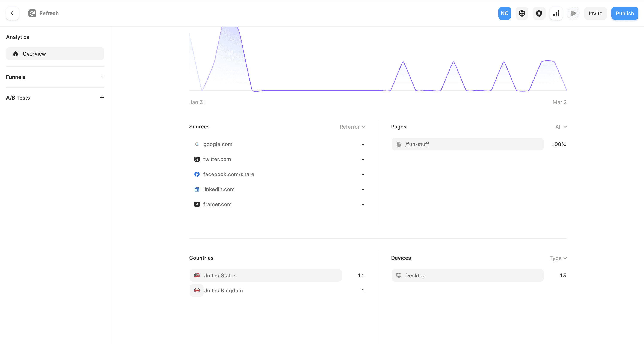The width and height of the screenshot is (644, 344).
Task: Open the analytics bar chart icon
Action: (x=556, y=13)
